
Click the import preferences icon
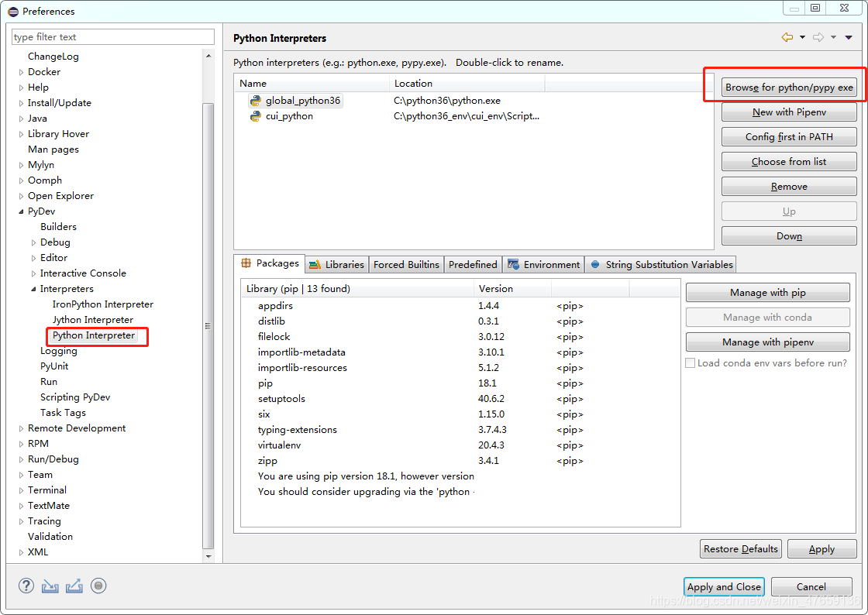click(x=50, y=586)
